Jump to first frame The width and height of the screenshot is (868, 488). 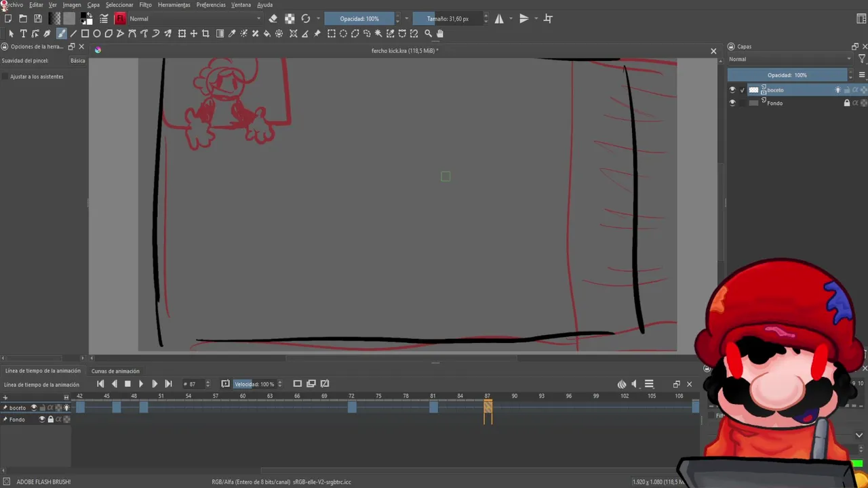pos(100,384)
